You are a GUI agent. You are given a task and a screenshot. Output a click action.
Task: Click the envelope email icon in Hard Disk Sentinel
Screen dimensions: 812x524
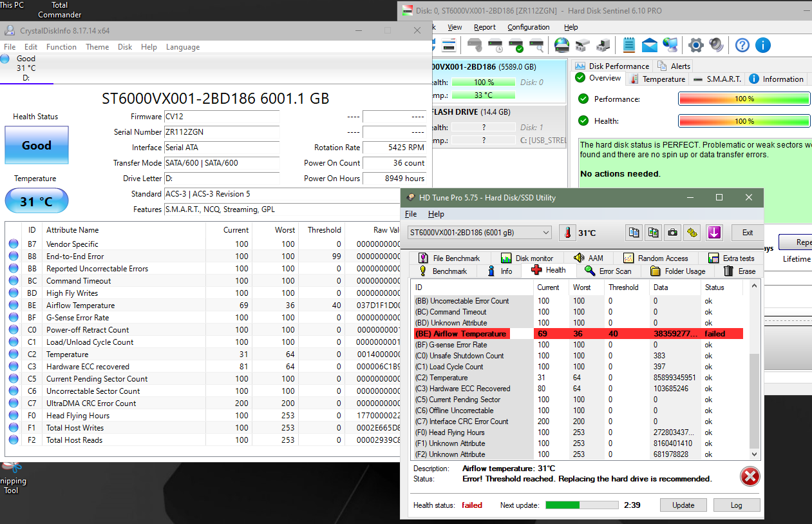point(650,44)
